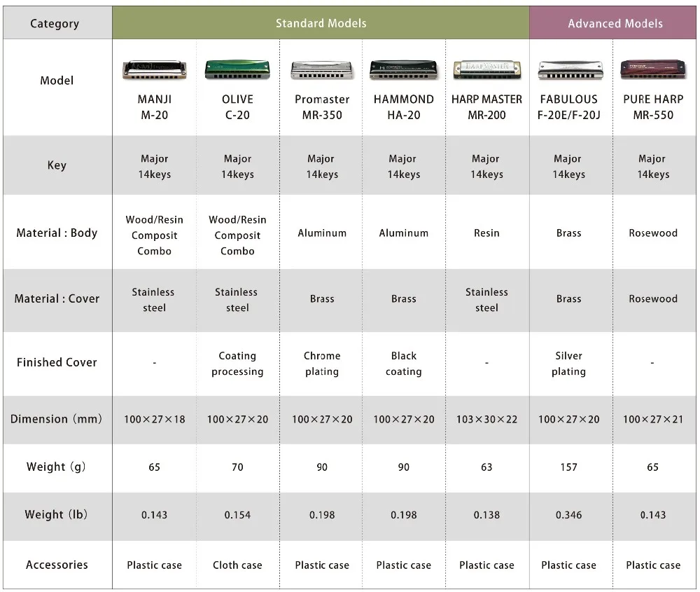Screen dimensions: 700x592
Task: Click the Chrome plating cell
Action: pos(322,363)
